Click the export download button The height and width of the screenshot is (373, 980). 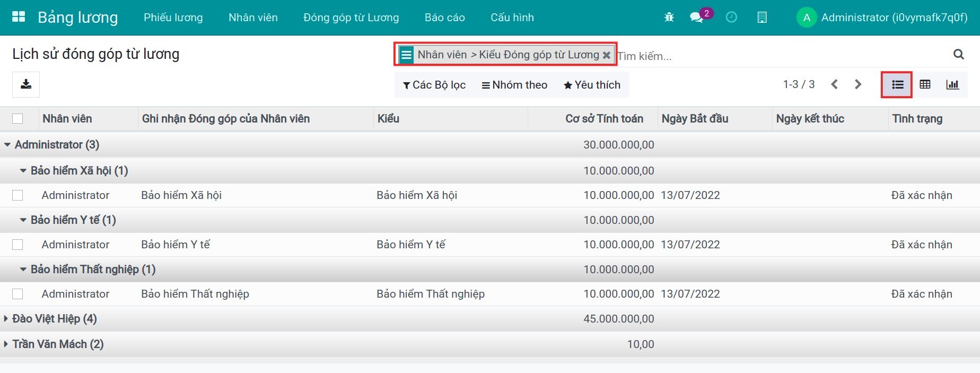(x=26, y=84)
